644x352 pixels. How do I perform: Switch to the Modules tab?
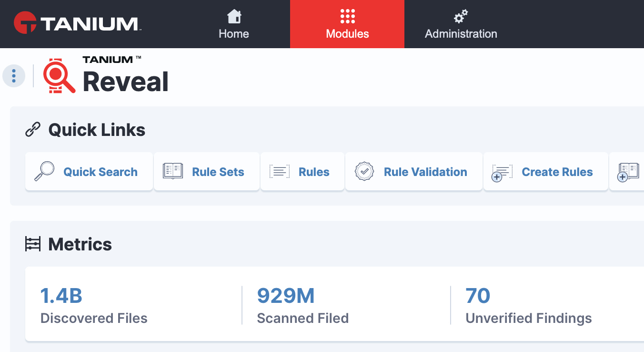click(x=347, y=24)
